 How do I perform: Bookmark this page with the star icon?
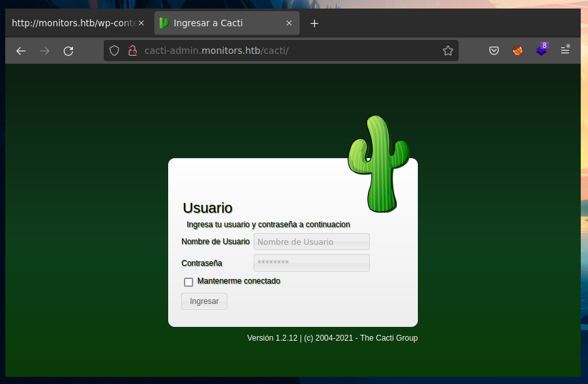click(x=448, y=51)
